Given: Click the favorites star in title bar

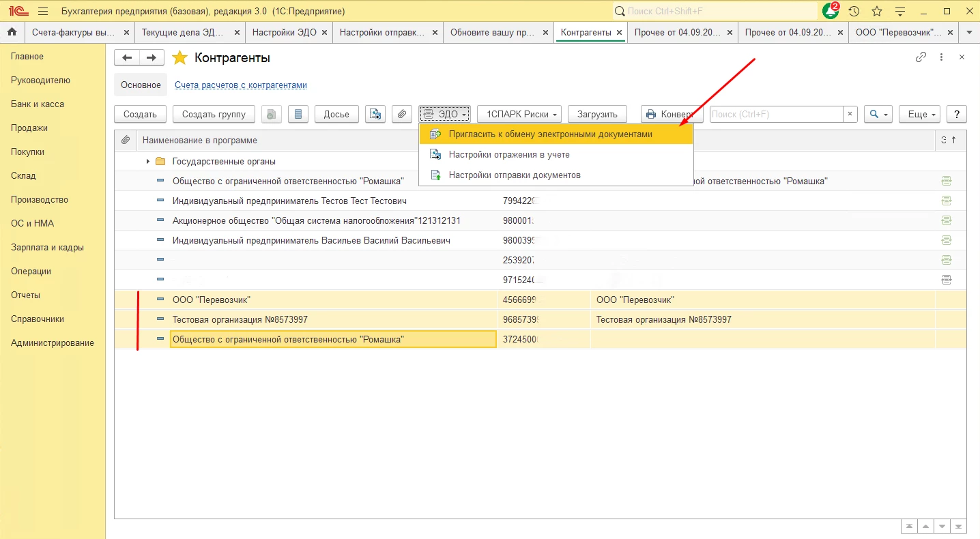Looking at the screenshot, I should pos(877,12).
